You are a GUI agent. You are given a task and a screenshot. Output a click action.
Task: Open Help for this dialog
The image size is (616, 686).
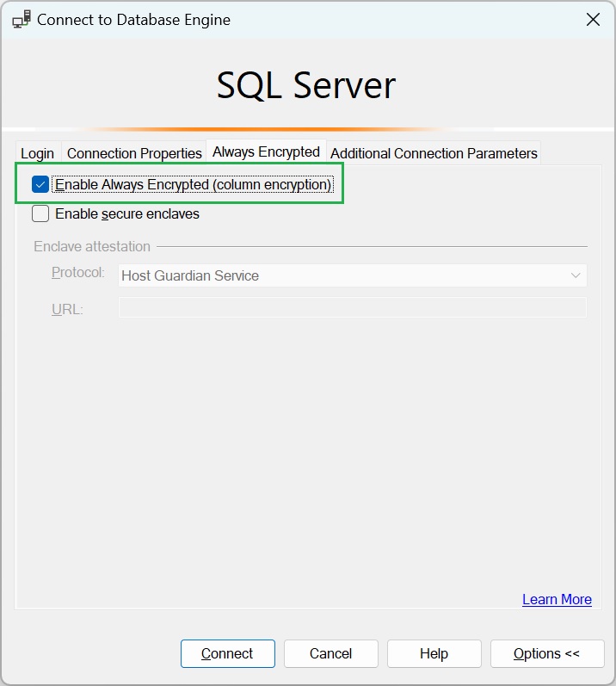[434, 653]
